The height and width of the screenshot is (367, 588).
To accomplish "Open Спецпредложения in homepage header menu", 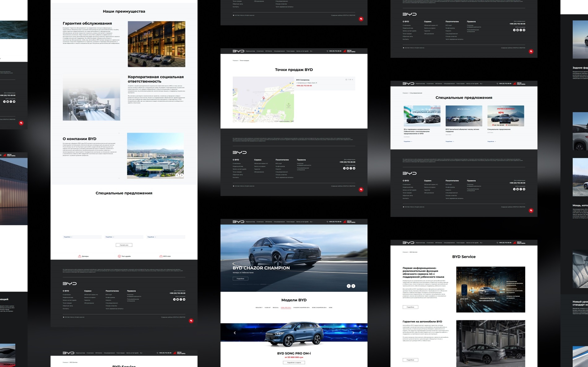I will pos(279,222).
